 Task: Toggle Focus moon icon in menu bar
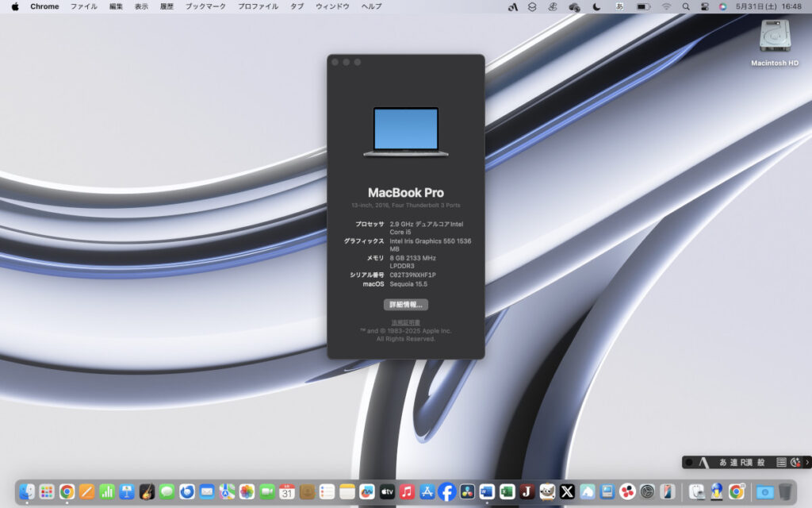tap(596, 6)
